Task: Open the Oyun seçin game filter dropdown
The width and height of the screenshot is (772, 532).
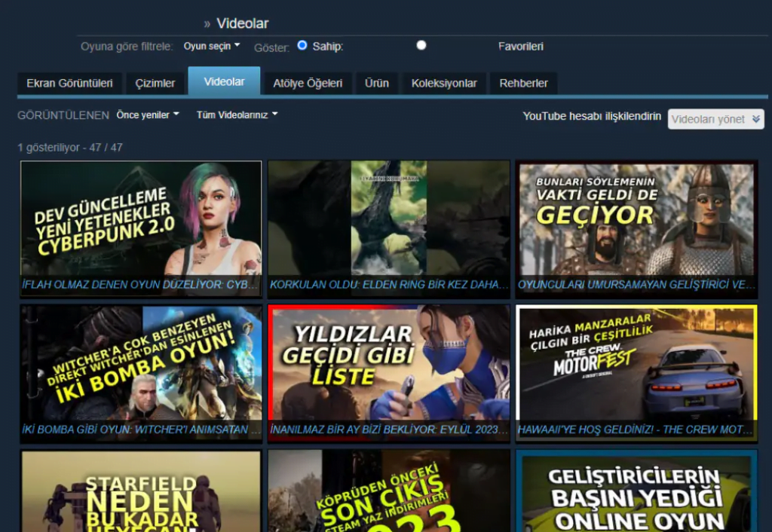Action: [212, 46]
